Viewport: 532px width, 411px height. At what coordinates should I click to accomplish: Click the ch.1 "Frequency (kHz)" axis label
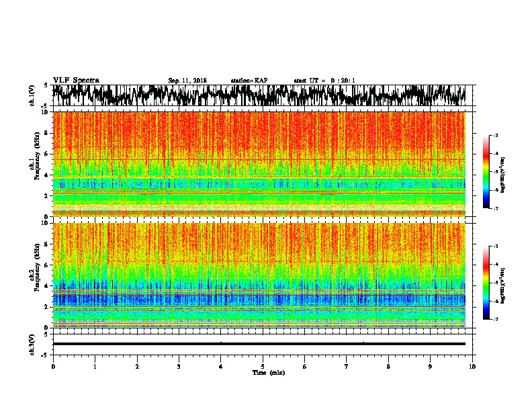38,156
